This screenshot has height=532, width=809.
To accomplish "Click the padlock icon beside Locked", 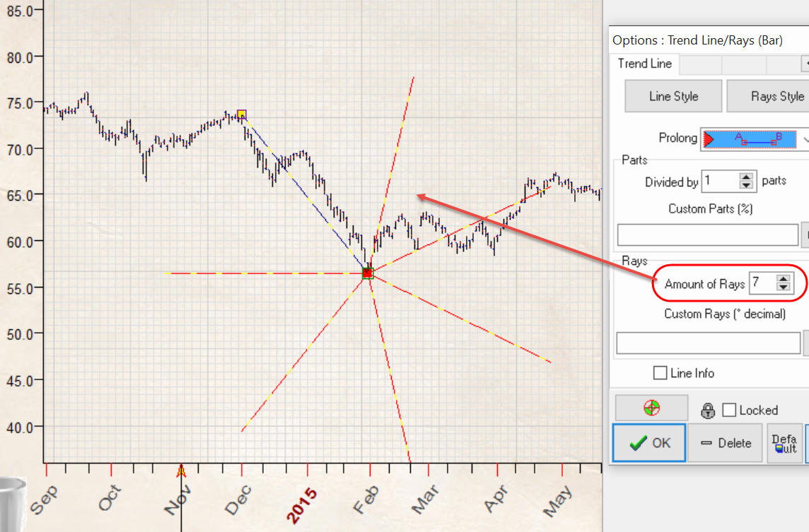I will click(x=708, y=410).
